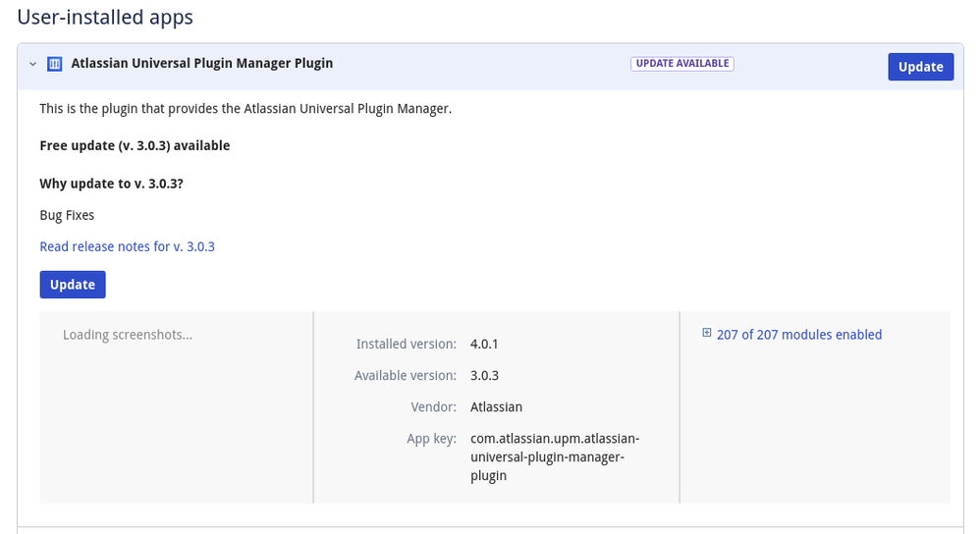Click the App key: label
The image size is (980, 534).
[432, 439]
